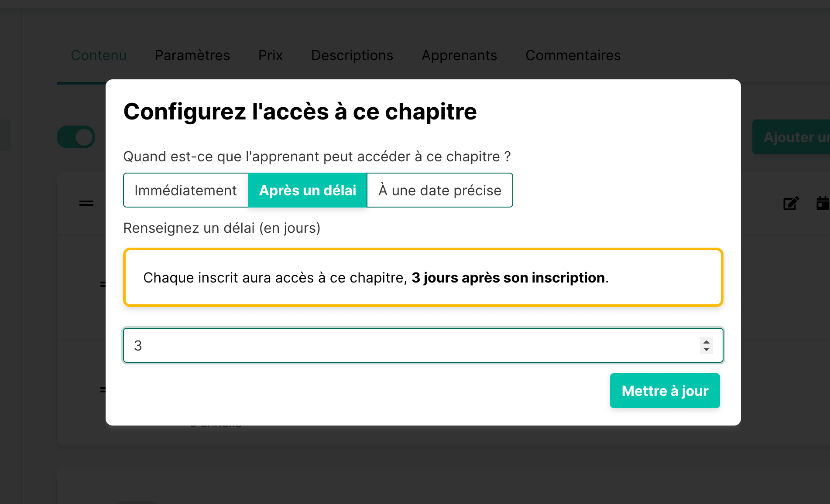The image size is (830, 504).
Task: Switch to the Contenu tab
Action: (99, 55)
